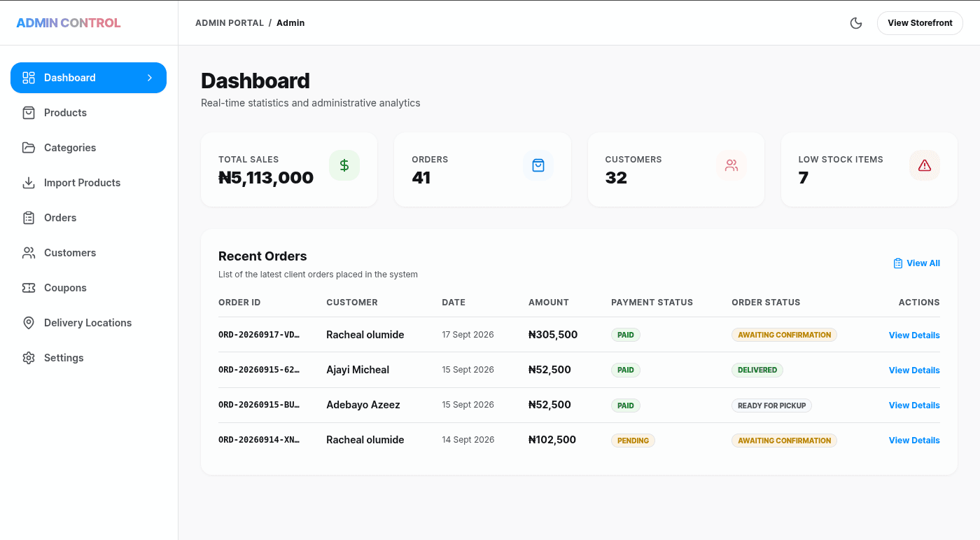Toggle dark mode with the moon icon
Image resolution: width=980 pixels, height=540 pixels.
pyautogui.click(x=855, y=23)
